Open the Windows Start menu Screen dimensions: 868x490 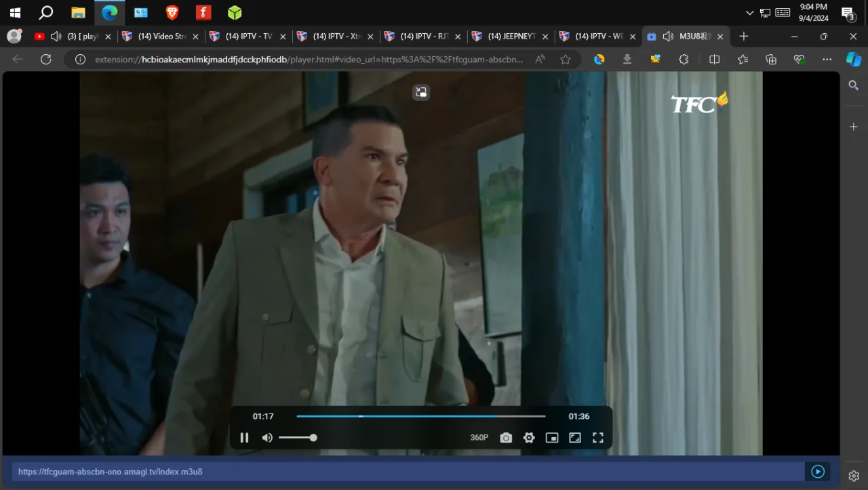click(x=15, y=13)
